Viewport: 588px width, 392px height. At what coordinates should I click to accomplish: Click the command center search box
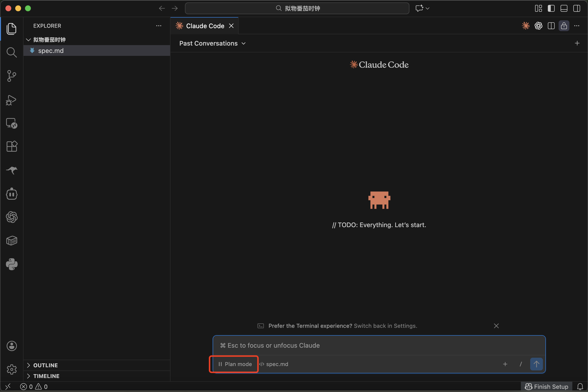click(x=297, y=8)
